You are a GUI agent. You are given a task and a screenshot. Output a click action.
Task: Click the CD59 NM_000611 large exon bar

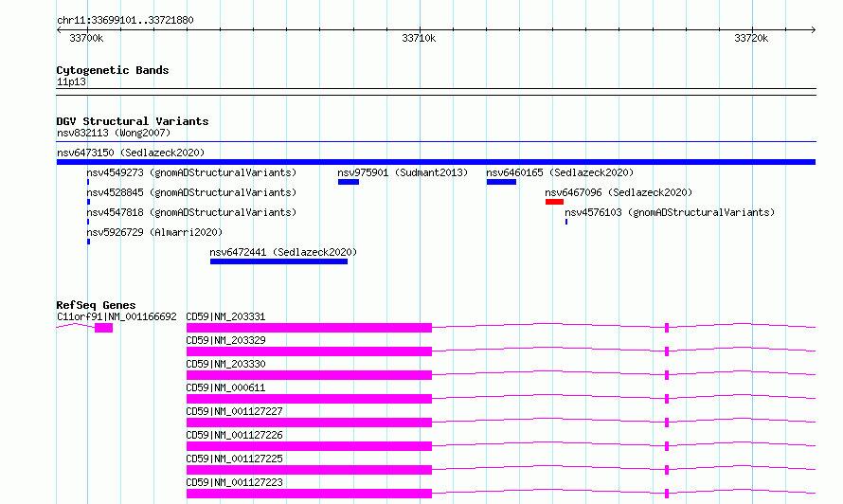309,399
